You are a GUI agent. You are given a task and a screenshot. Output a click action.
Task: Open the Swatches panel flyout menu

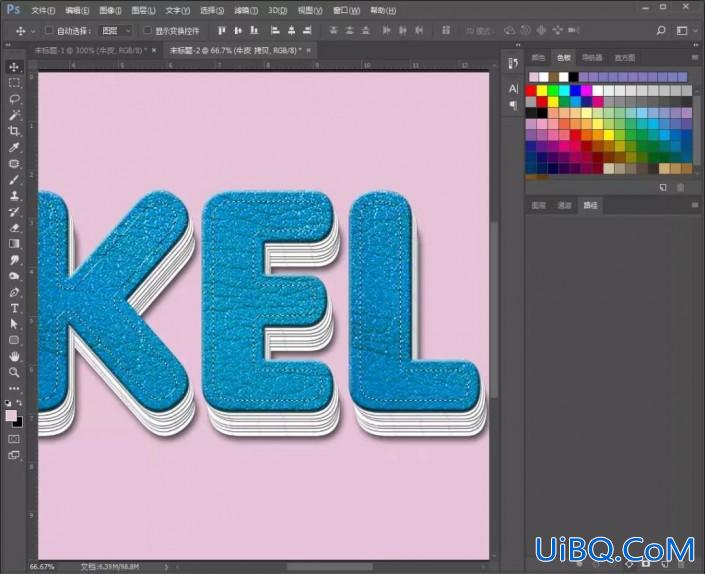pos(695,58)
